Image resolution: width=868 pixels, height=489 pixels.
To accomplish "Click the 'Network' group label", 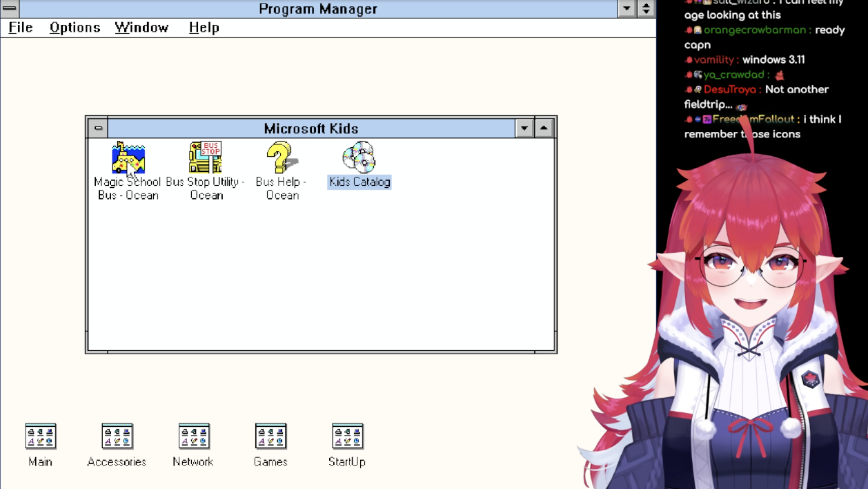I will (193, 461).
